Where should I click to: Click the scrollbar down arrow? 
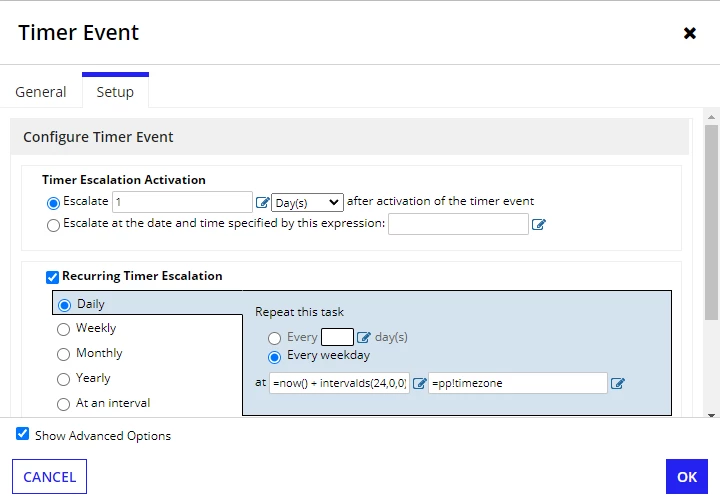pyautogui.click(x=711, y=415)
